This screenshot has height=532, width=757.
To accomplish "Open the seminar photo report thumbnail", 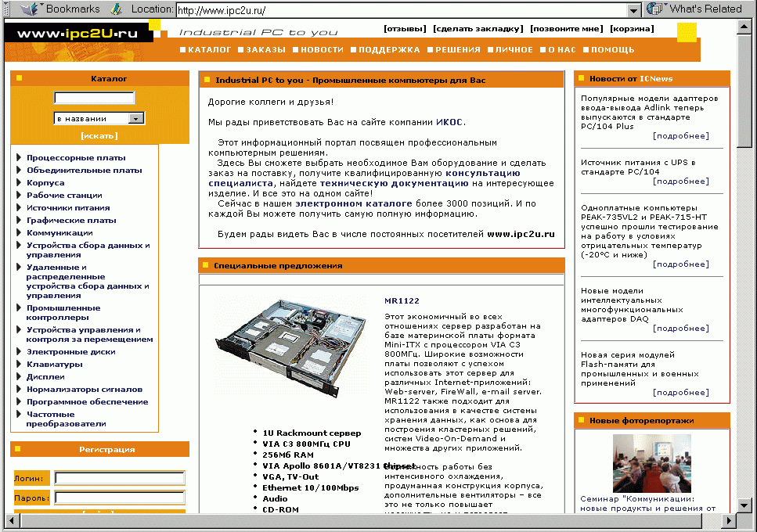I will pyautogui.click(x=652, y=463).
